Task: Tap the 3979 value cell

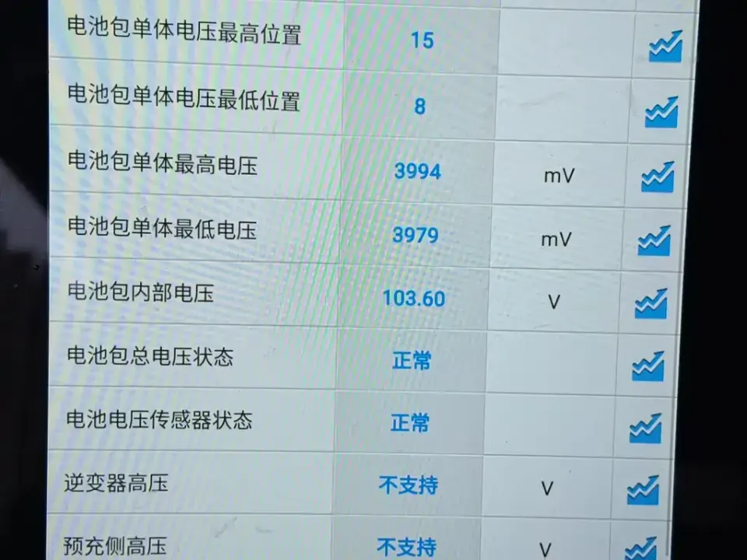Action: [x=415, y=235]
